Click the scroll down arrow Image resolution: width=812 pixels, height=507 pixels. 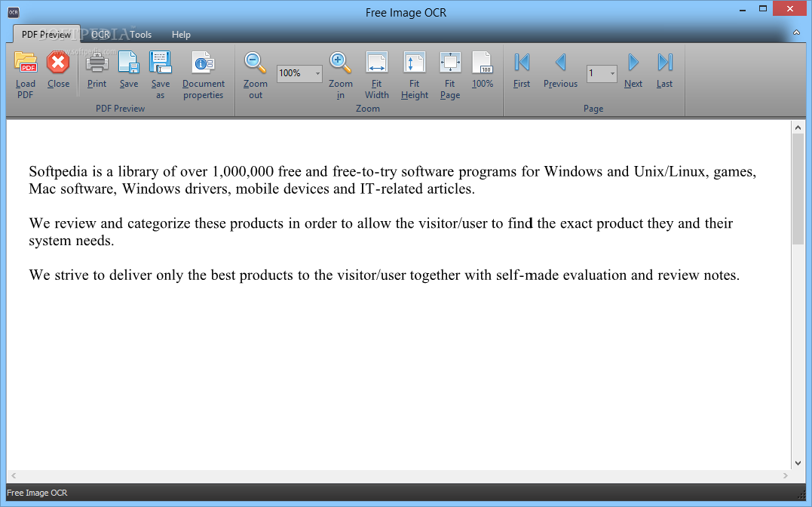click(x=798, y=463)
